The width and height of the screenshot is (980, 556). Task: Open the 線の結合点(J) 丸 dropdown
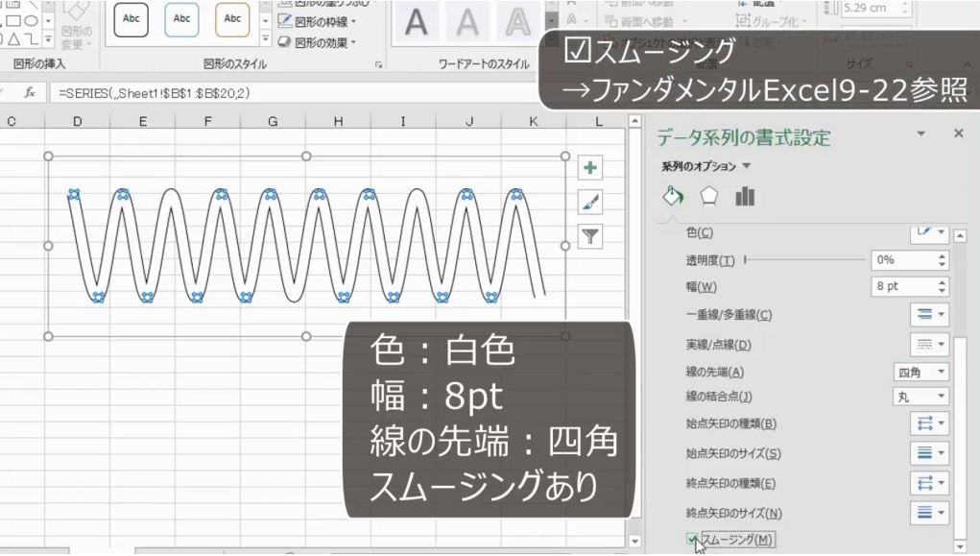(920, 397)
